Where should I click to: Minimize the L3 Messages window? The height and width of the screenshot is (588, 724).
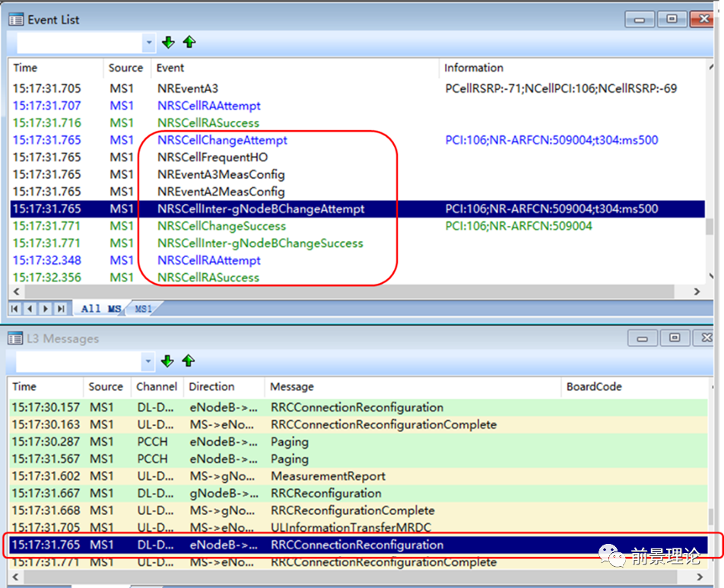(x=643, y=338)
